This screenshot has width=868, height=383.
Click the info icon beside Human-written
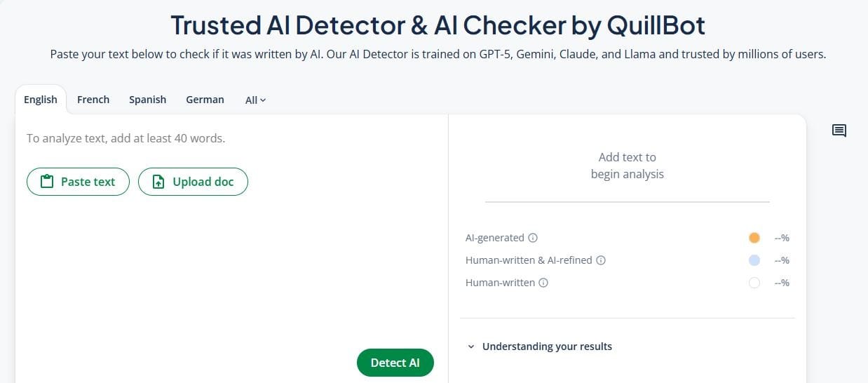click(x=543, y=283)
